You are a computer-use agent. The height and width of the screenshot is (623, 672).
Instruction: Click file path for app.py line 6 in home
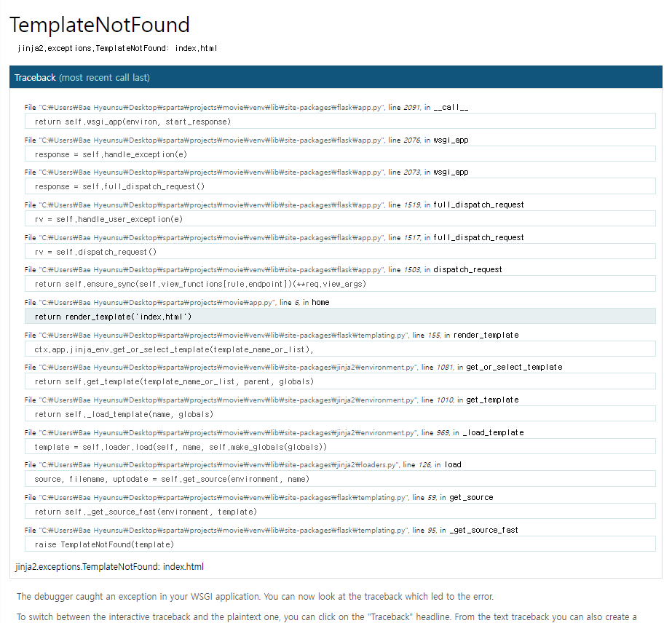click(x=157, y=303)
